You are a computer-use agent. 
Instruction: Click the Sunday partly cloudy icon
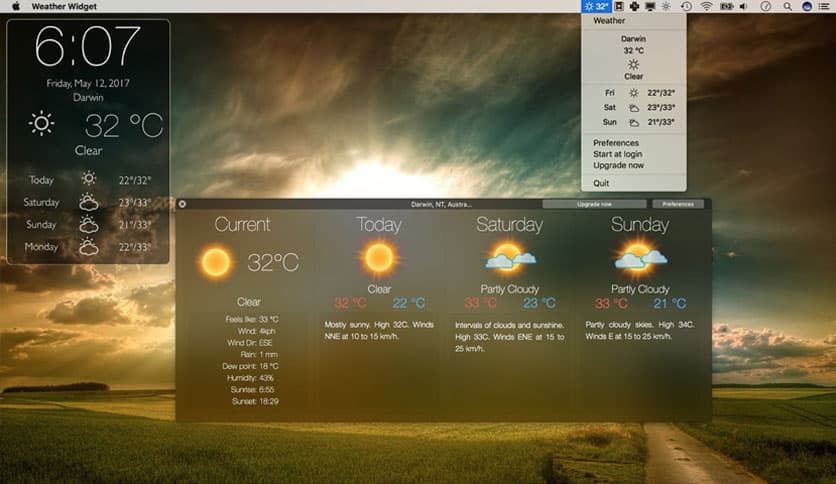[640, 258]
